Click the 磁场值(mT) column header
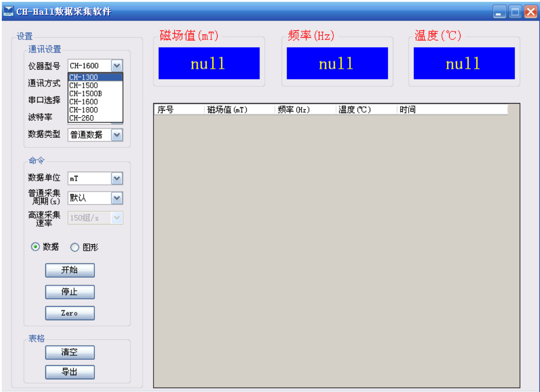This screenshot has height=392, width=540. click(240, 109)
